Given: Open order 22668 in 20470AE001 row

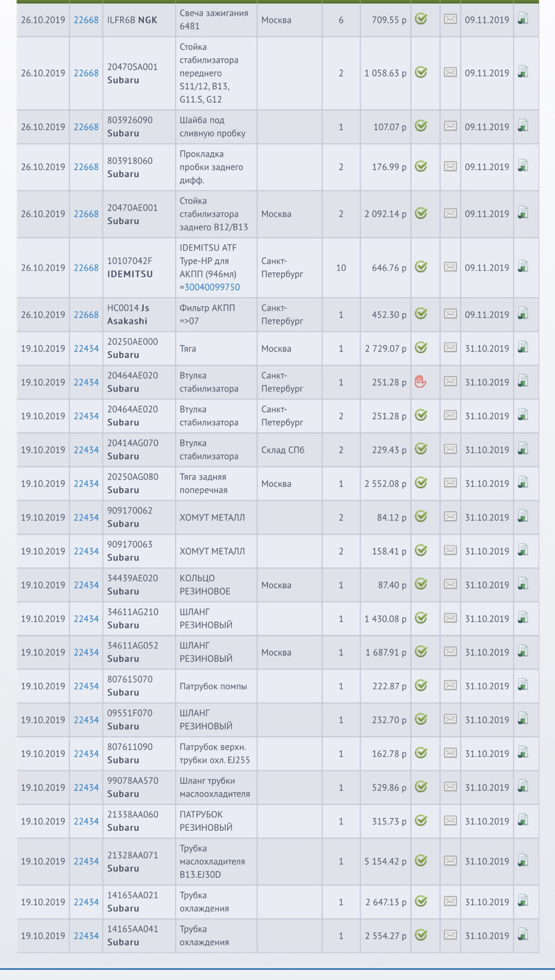Looking at the screenshot, I should (86, 214).
